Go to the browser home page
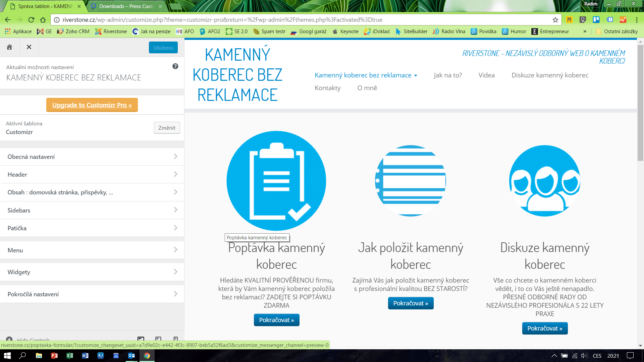This screenshot has height=362, width=644. point(43,20)
